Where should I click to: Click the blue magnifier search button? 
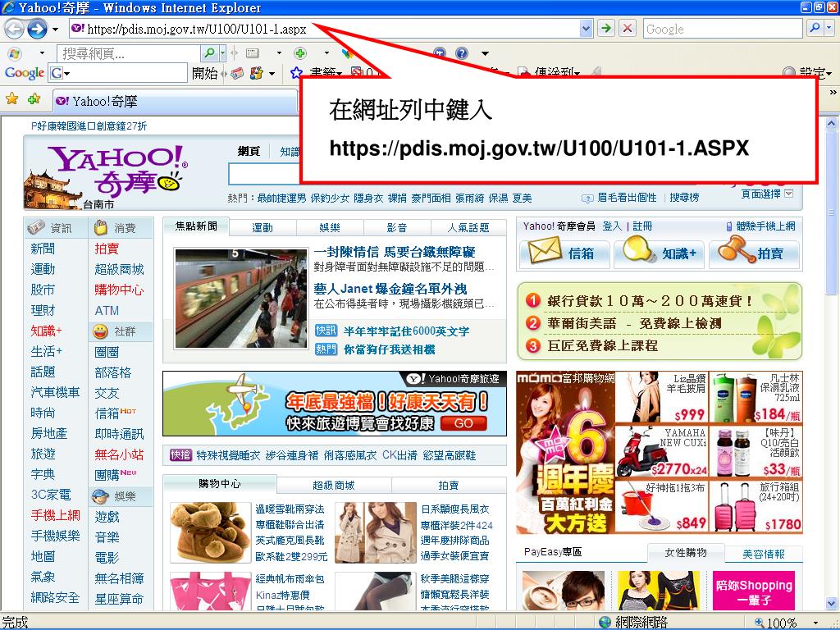click(x=815, y=29)
